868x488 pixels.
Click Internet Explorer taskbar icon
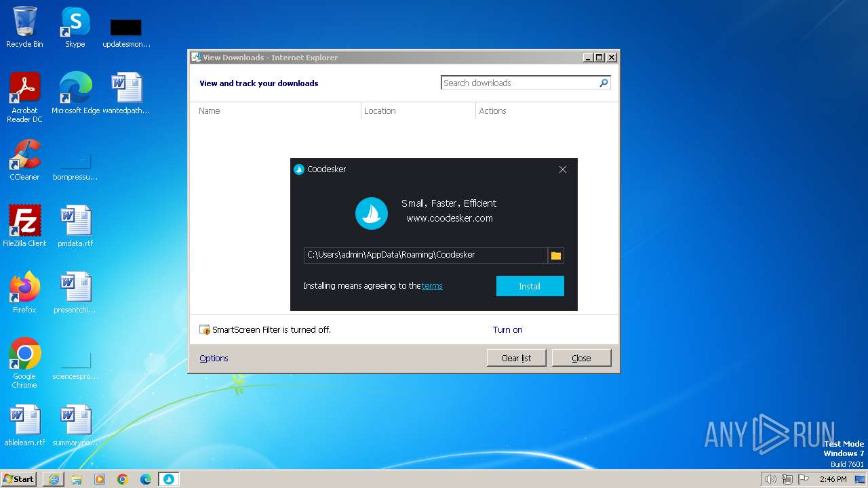click(54, 479)
